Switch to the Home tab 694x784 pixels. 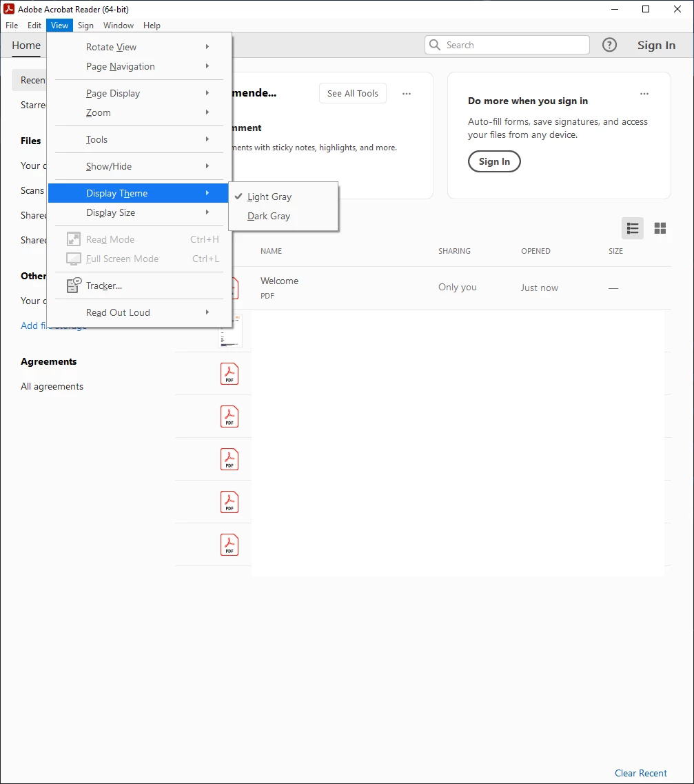coord(26,46)
